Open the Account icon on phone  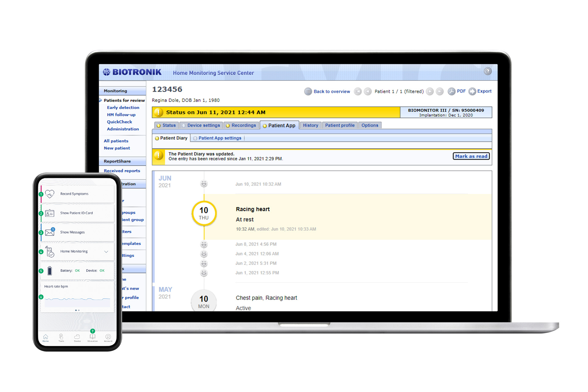(108, 337)
